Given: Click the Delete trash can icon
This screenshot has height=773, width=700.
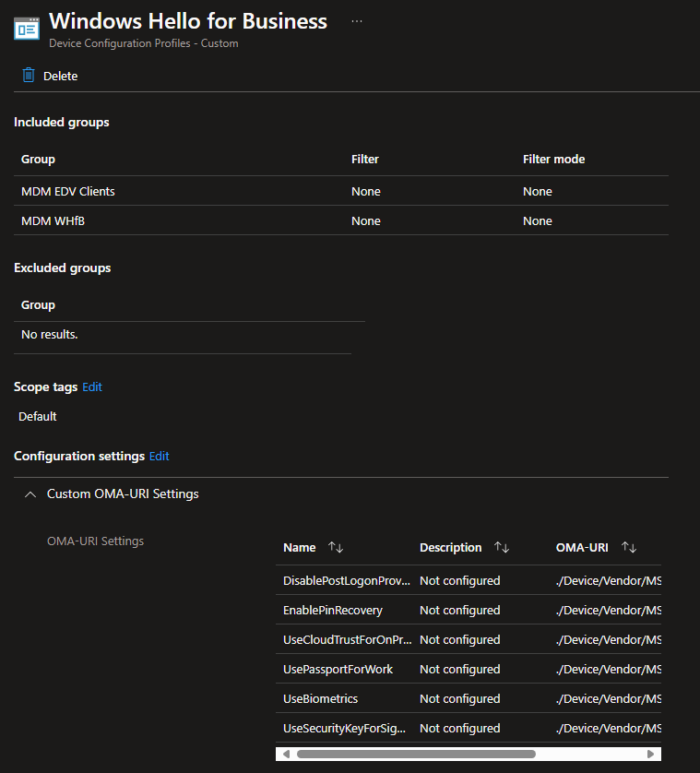Looking at the screenshot, I should coord(29,76).
